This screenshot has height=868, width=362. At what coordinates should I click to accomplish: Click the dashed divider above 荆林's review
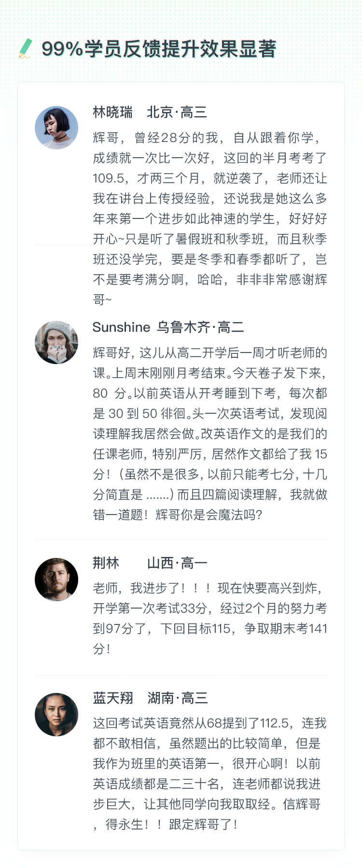[x=181, y=540]
